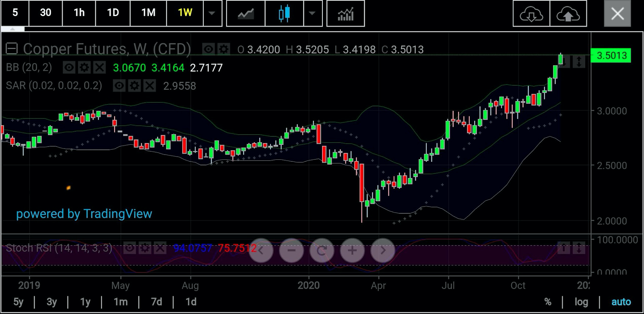
Task: Toggle percent scale mode
Action: [x=547, y=302]
